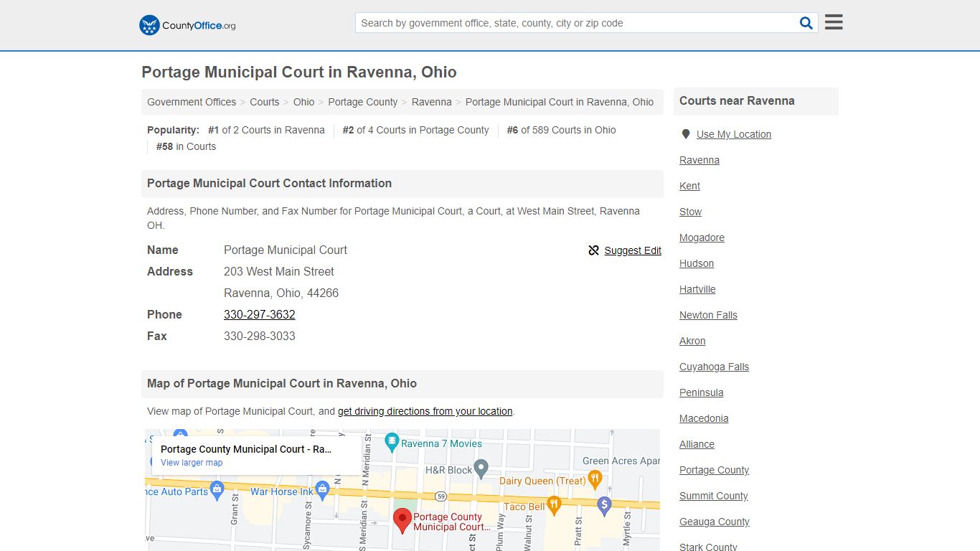Open Hartville courts link

tap(697, 289)
